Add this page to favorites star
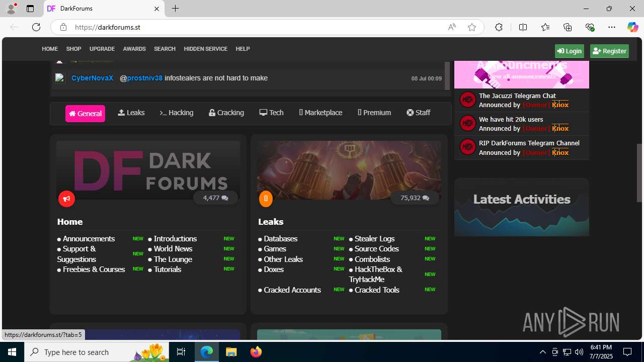644x362 pixels. [472, 27]
